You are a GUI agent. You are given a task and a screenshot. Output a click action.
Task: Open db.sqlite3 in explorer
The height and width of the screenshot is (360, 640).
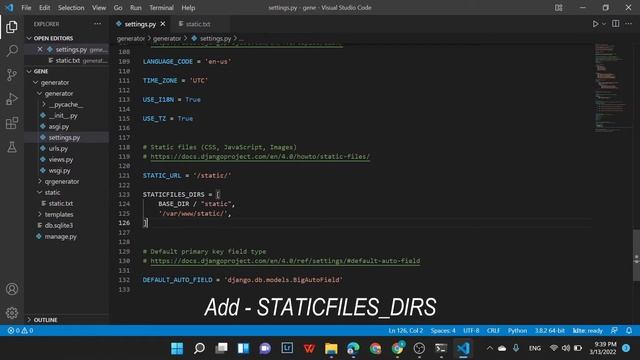pos(58,225)
